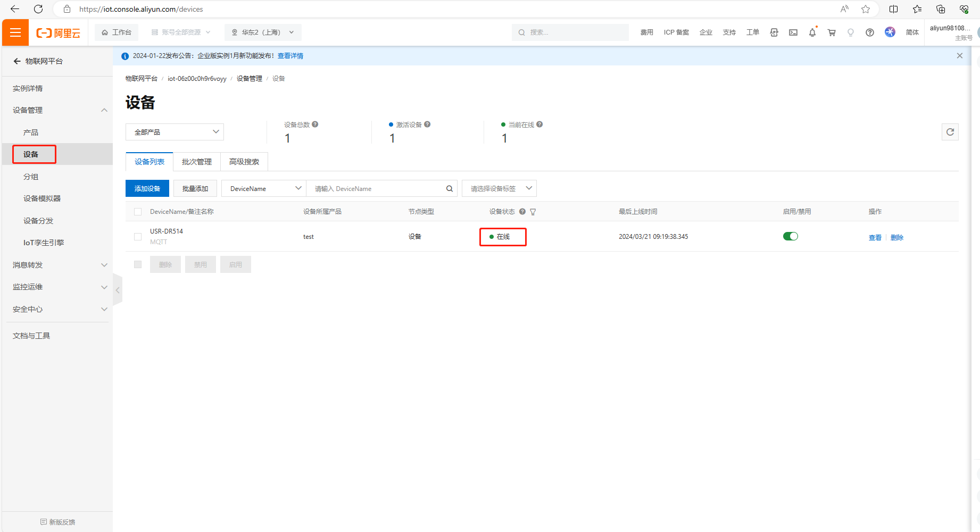Screen dimensions: 980x532
Task: Click the 添加设备 button
Action: (147, 189)
